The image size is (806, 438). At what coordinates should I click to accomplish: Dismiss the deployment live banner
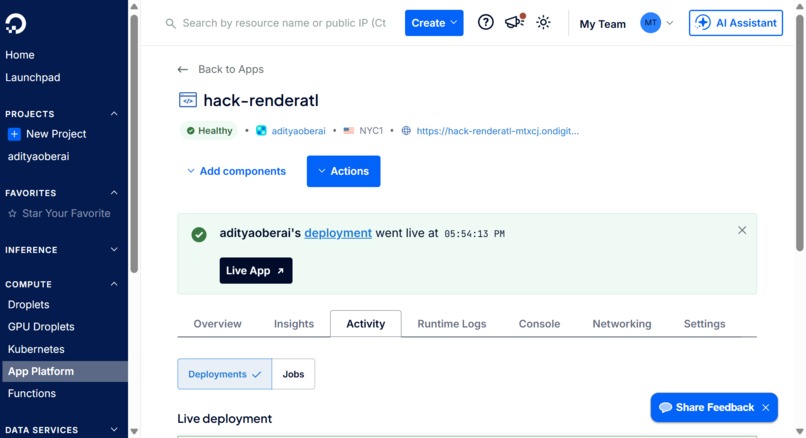(x=742, y=230)
